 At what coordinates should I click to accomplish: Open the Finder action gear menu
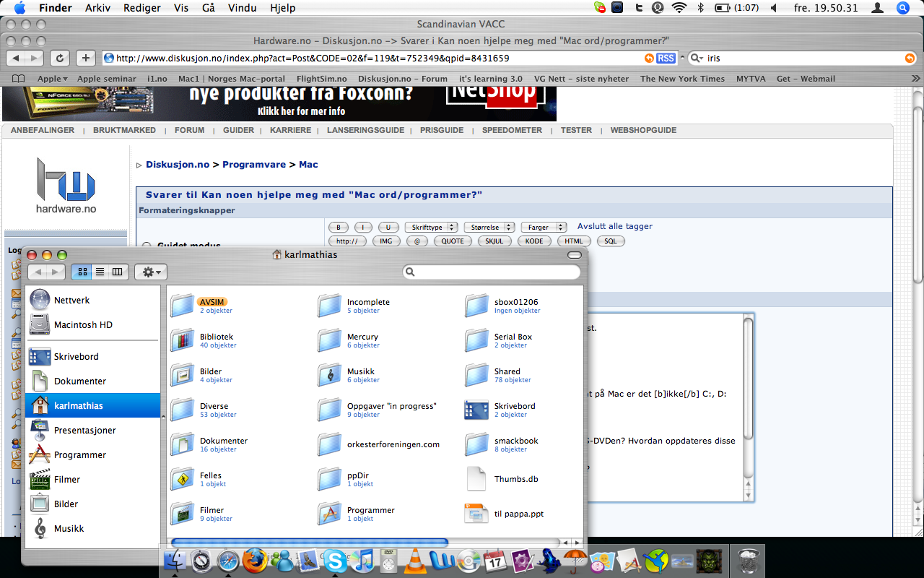coord(151,272)
